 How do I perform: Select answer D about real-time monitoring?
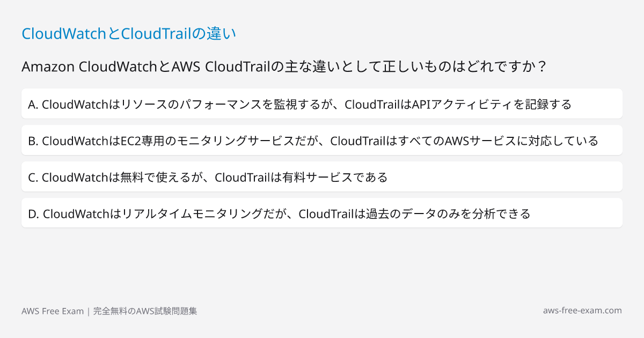(322, 213)
